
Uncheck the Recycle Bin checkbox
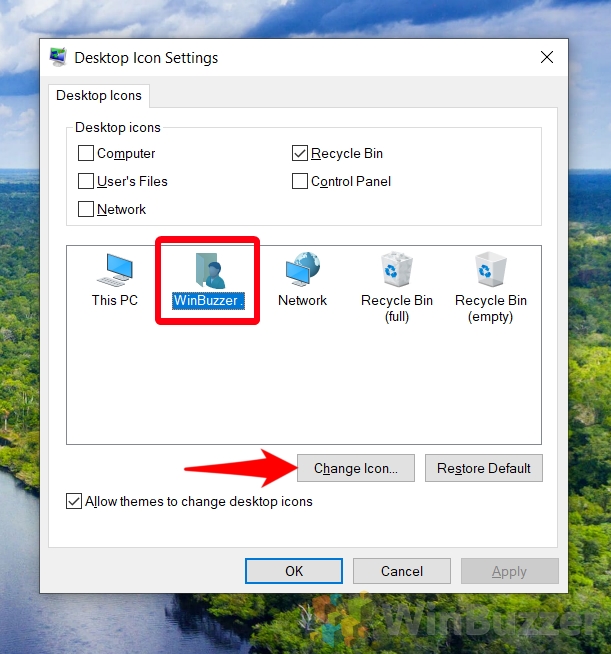[x=300, y=153]
